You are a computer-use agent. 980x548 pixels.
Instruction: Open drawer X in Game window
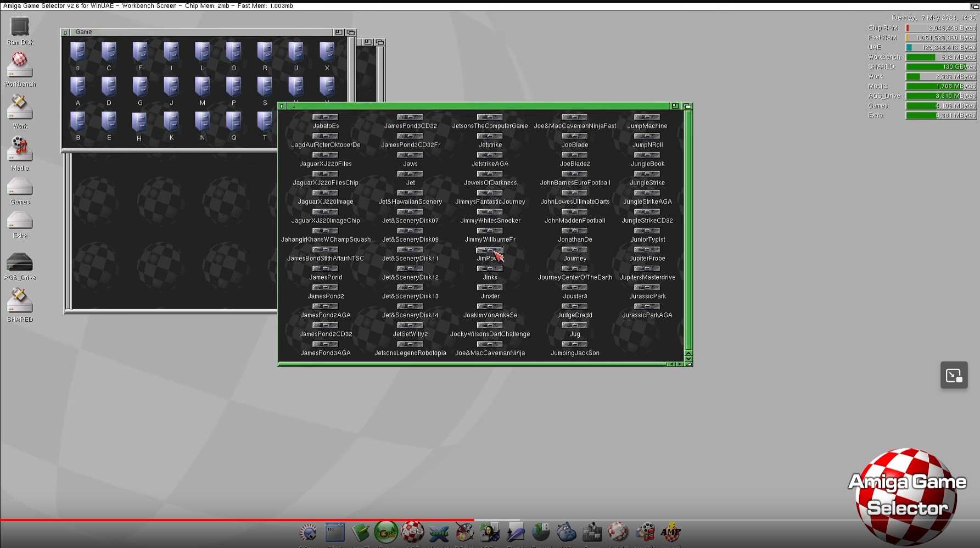pyautogui.click(x=327, y=57)
